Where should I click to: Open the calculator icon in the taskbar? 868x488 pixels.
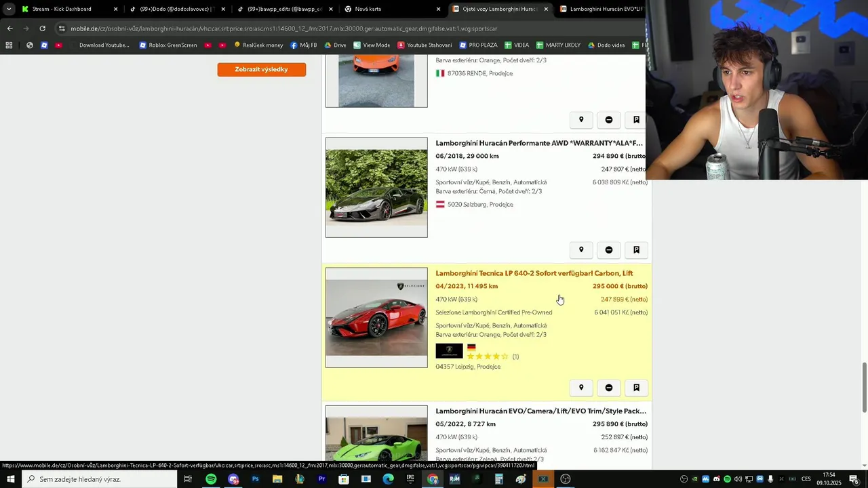coord(498,479)
